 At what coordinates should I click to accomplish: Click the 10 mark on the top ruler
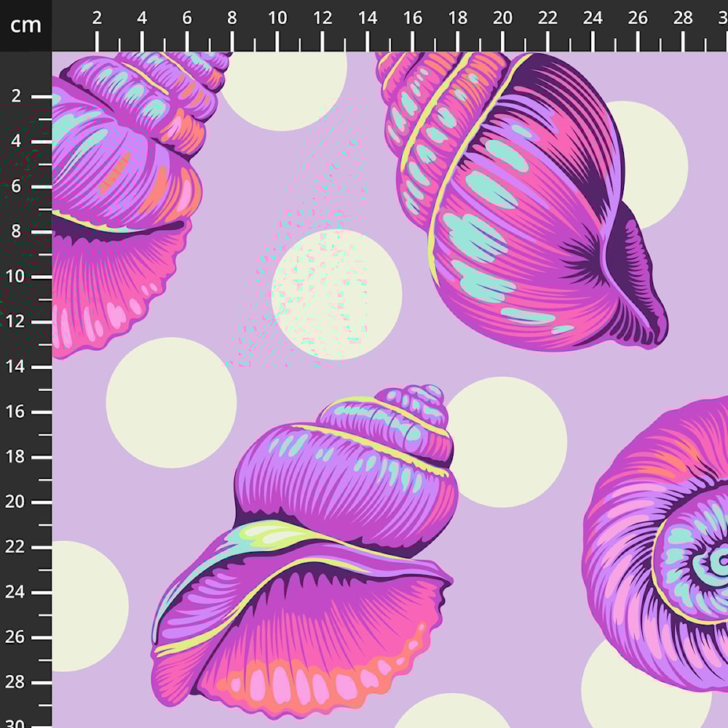(277, 19)
